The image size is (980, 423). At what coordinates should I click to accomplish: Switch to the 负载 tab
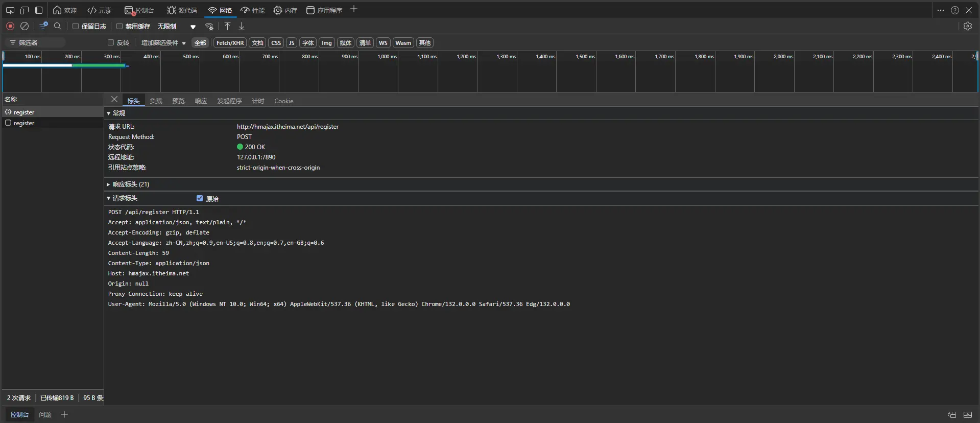coord(156,101)
